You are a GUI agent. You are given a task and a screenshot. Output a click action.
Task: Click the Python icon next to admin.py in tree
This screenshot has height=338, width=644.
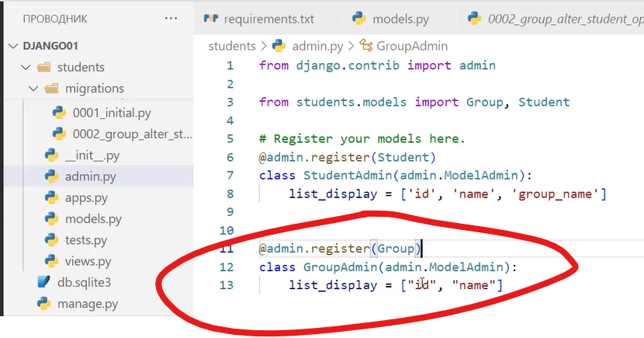52,176
